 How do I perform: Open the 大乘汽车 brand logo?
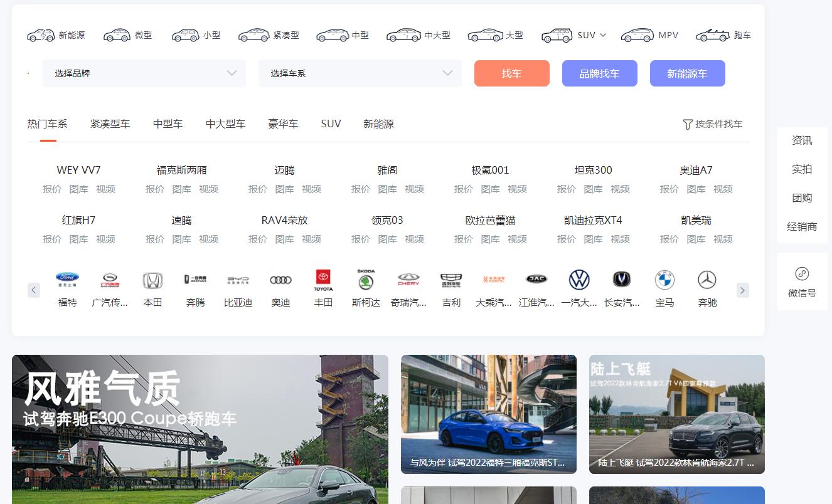(x=494, y=280)
